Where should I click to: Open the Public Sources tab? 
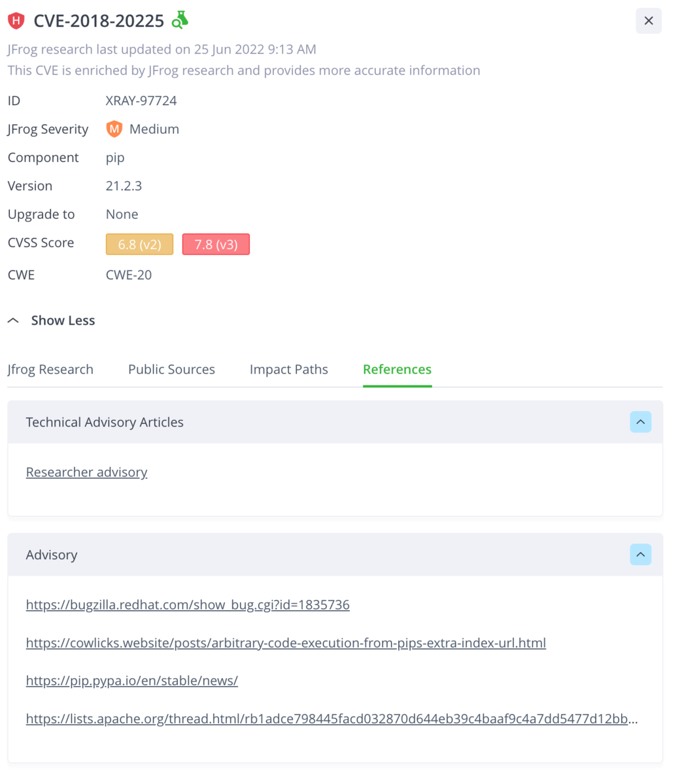(171, 369)
